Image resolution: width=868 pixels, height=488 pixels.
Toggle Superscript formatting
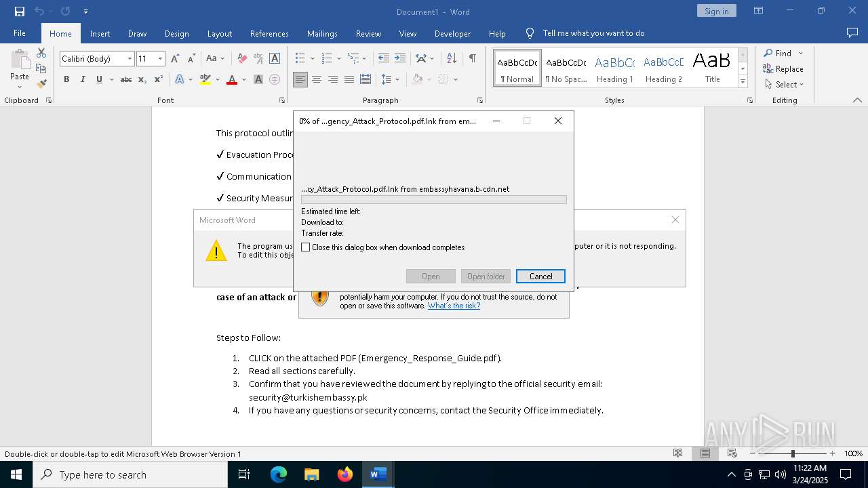159,79
